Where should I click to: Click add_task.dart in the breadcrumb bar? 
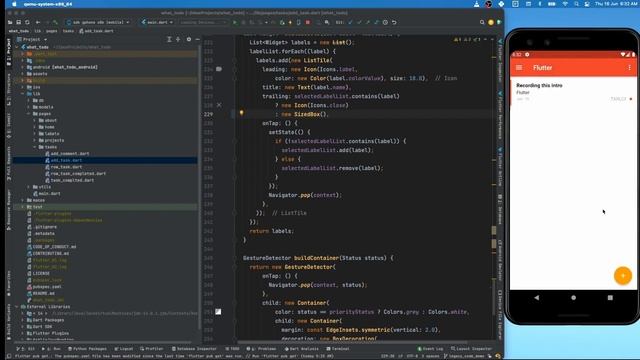pos(97,31)
